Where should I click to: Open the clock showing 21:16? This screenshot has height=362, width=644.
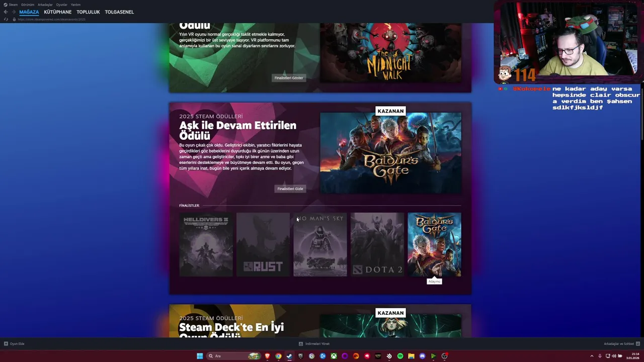pos(633,356)
